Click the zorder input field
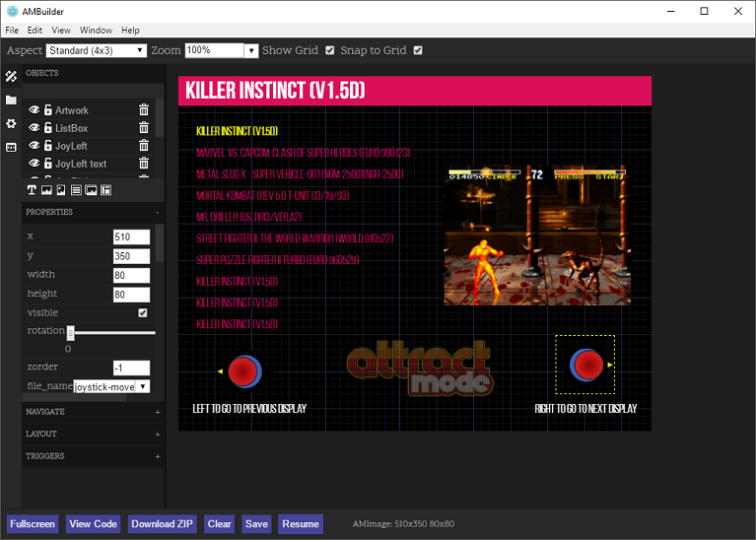This screenshot has width=756, height=540. click(x=132, y=368)
